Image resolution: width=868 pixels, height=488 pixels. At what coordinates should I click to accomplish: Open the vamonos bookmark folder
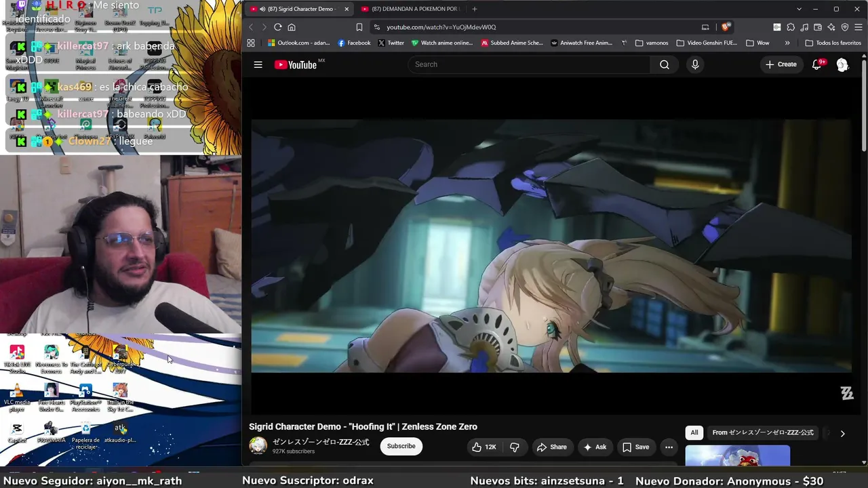[x=652, y=43]
